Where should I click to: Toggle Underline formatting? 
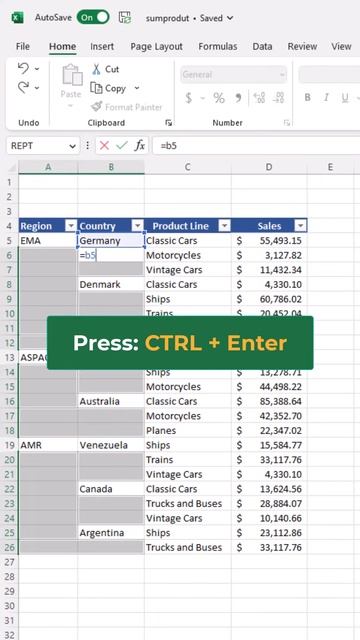345,98
